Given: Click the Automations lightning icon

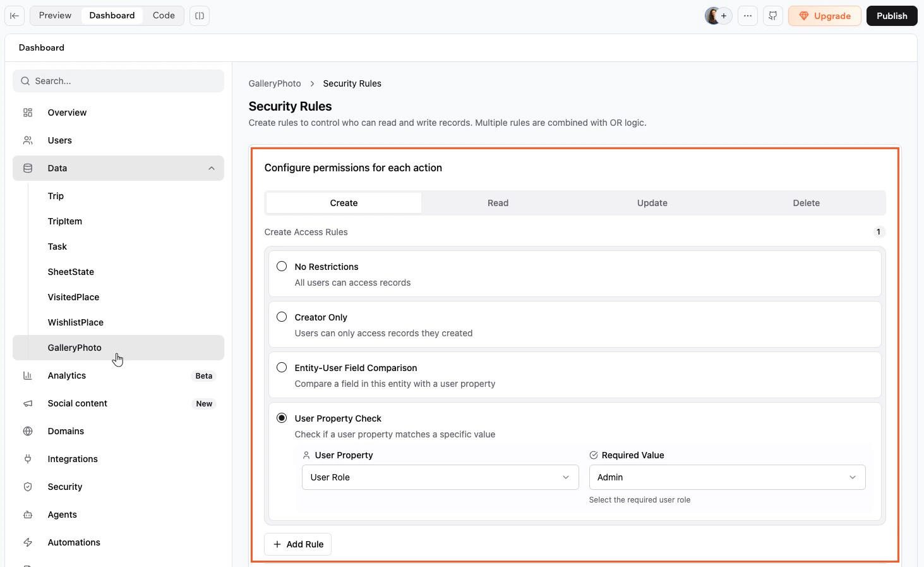Looking at the screenshot, I should coord(27,542).
